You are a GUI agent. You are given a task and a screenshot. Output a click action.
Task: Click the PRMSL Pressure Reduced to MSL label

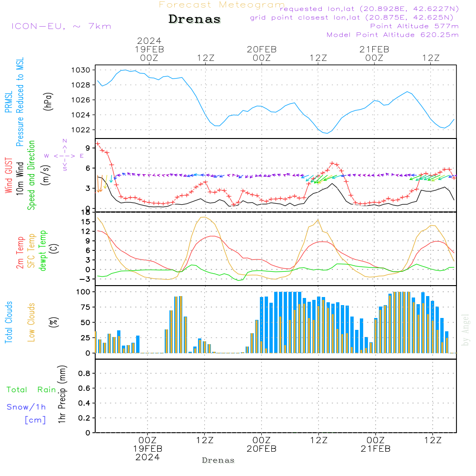coord(14,102)
